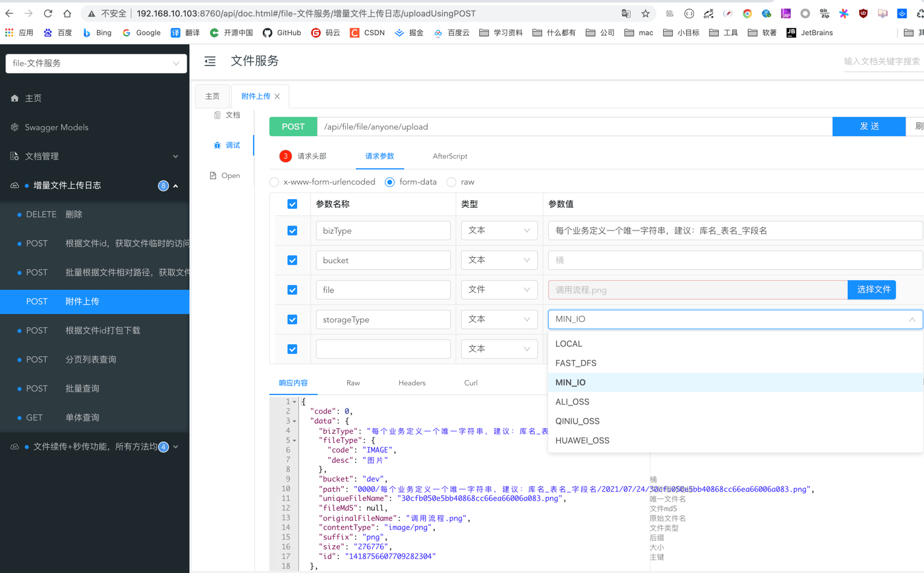Open the file-文件服务 service dropdown

point(96,64)
